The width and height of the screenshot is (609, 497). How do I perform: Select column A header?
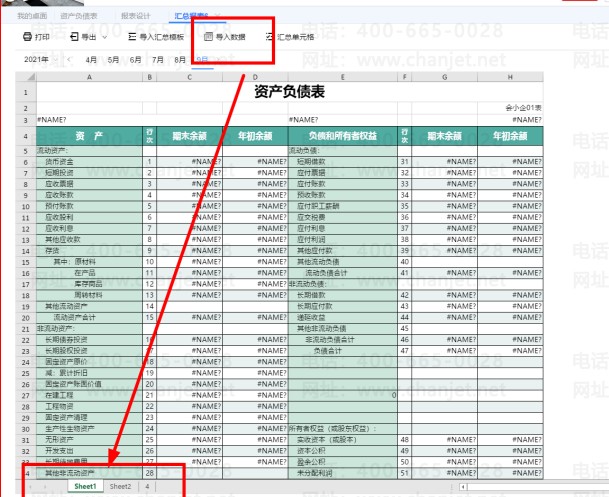point(89,77)
